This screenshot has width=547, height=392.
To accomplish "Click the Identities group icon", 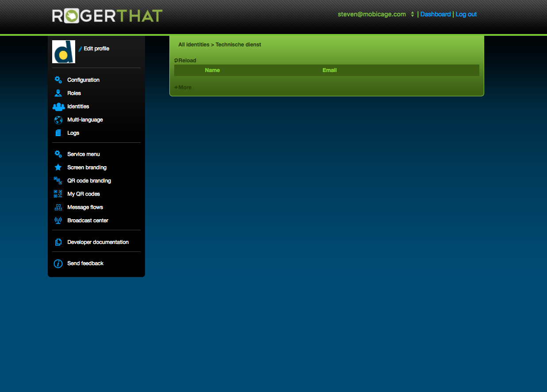I will [58, 107].
